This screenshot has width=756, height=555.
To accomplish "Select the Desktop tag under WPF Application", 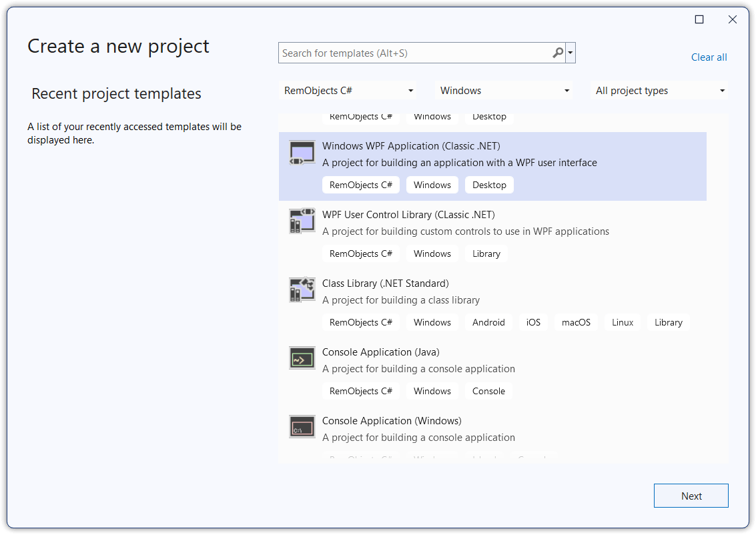I will (x=489, y=185).
